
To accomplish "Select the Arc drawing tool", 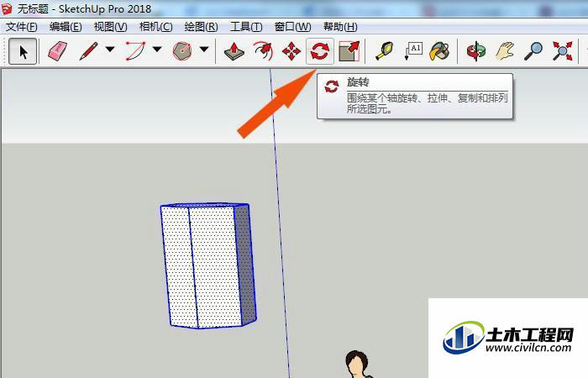I will click(x=135, y=51).
